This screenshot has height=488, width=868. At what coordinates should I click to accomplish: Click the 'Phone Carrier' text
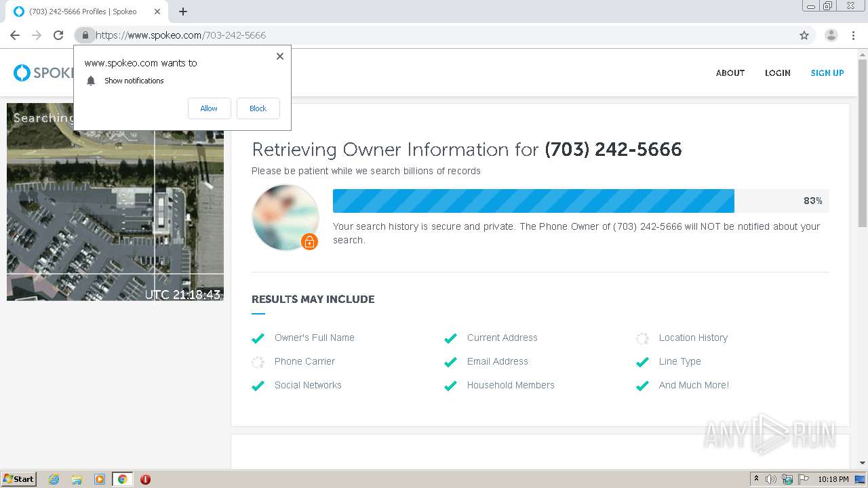click(304, 361)
